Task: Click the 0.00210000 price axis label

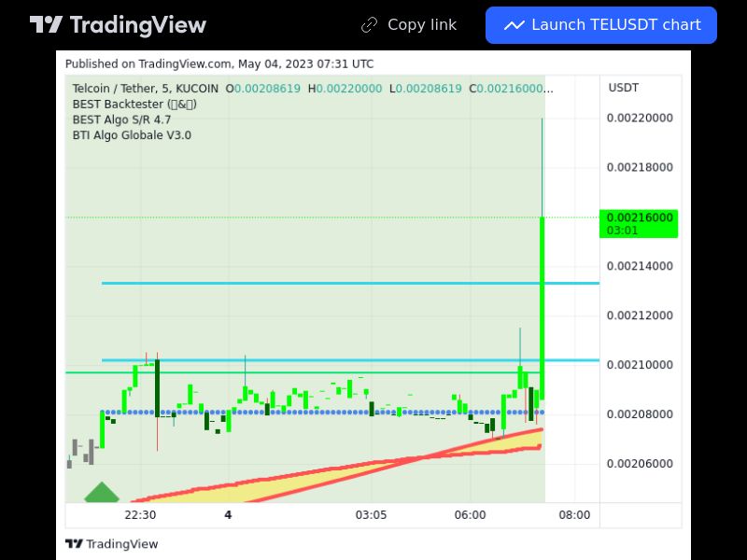Action: click(640, 365)
